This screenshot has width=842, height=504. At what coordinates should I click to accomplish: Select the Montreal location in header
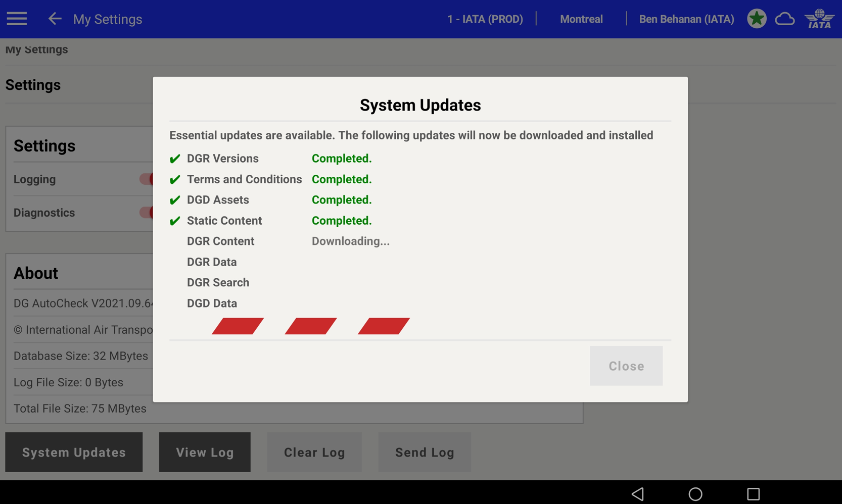pos(581,19)
